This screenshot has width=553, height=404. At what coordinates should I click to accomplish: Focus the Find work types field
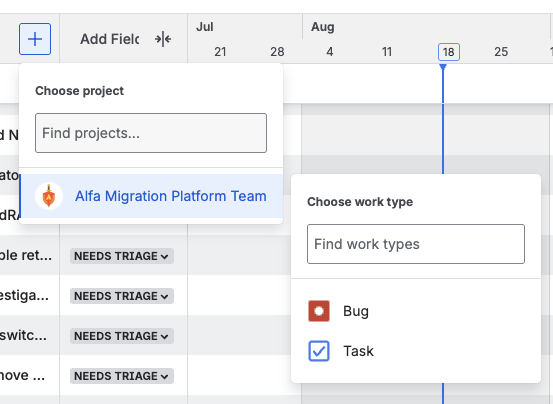[416, 244]
